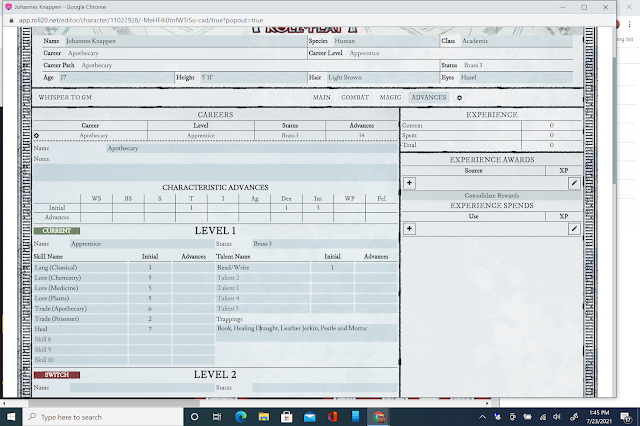
Task: Open the Windows Start menu
Action: [x=11, y=417]
